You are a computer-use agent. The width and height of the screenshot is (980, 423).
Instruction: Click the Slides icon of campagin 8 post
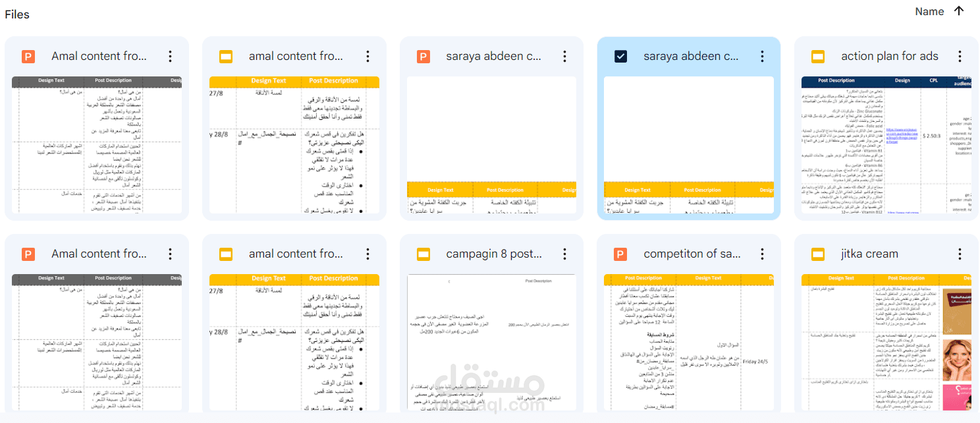pos(423,254)
